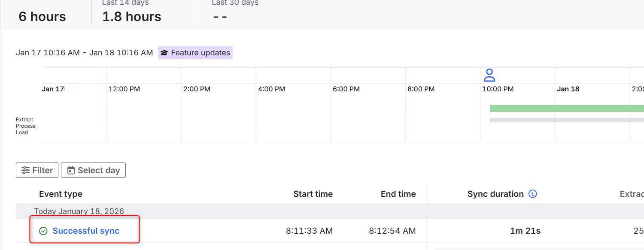The image size is (644, 250).
Task: Click the green check icon next to Successful sync
Action: [x=43, y=231]
